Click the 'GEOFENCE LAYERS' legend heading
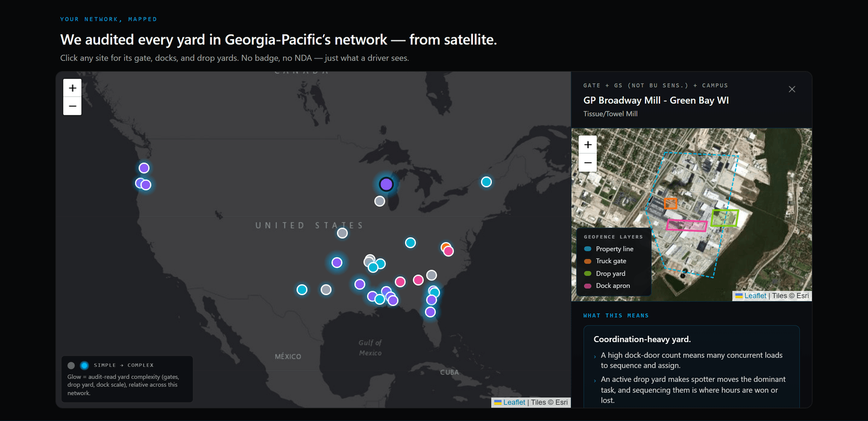 tap(613, 237)
